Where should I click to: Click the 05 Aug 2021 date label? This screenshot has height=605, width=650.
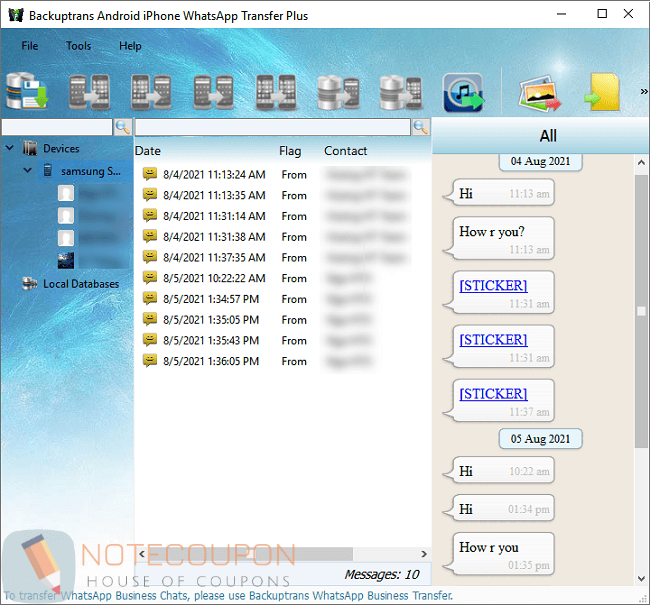540,439
